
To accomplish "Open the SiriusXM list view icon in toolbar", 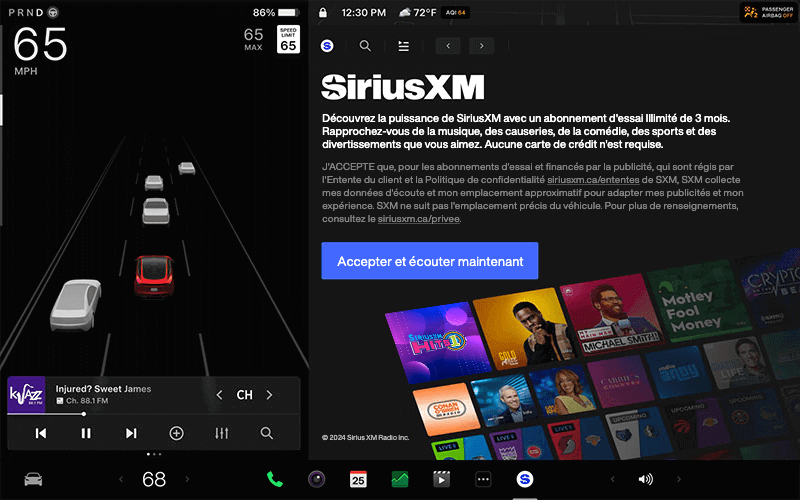I will click(x=404, y=46).
